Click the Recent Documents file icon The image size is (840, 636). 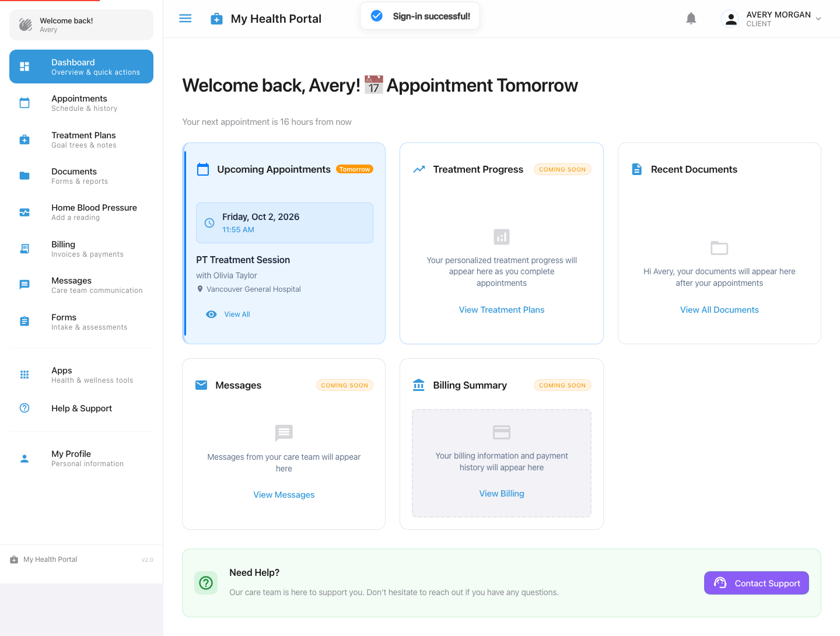(637, 169)
